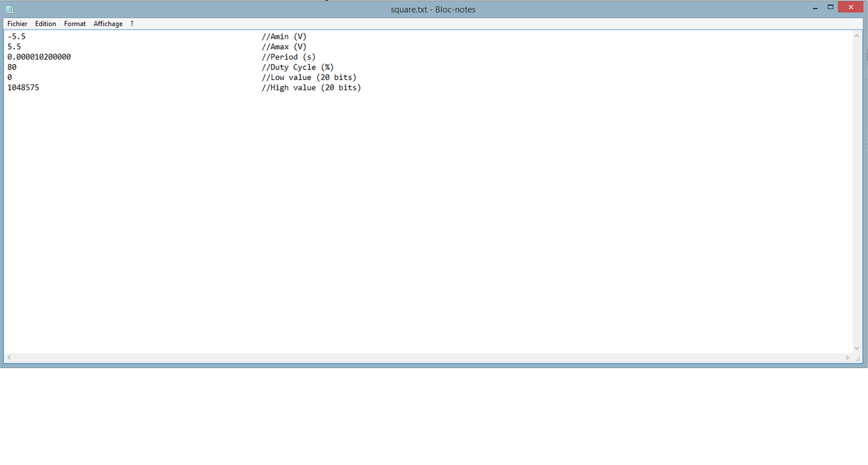Screen dimensions: 868x465
Task: Open the ? help menu
Action: (132, 24)
